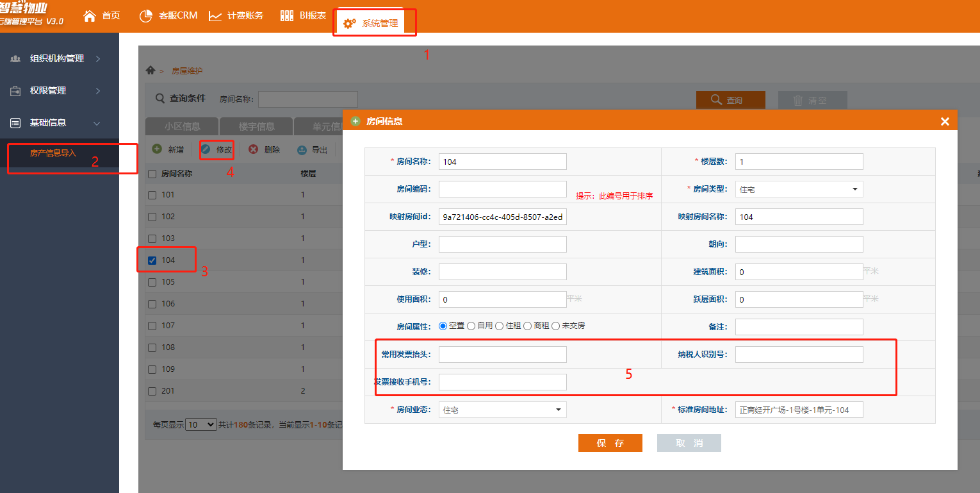
Task: Click the 基础信息 list icon
Action: point(15,122)
